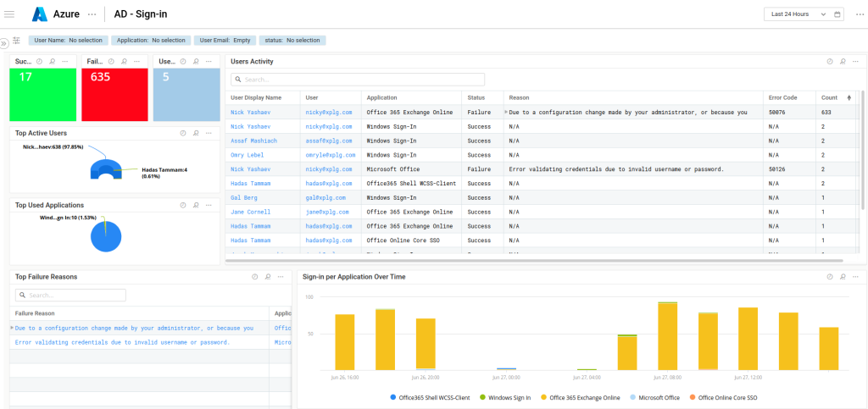Expand the side panel with double-chevron button
This screenshot has height=409, width=868.
click(4, 42)
